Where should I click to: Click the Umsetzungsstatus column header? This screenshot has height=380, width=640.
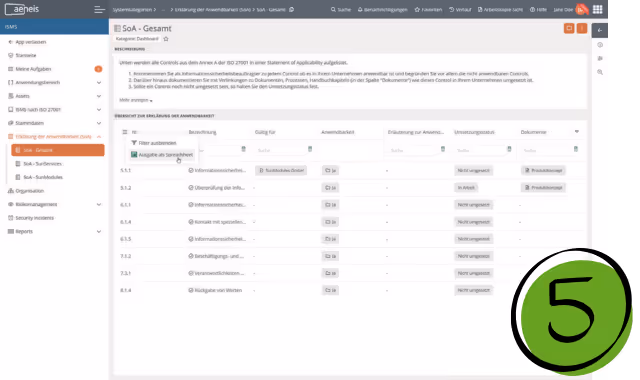point(474,132)
